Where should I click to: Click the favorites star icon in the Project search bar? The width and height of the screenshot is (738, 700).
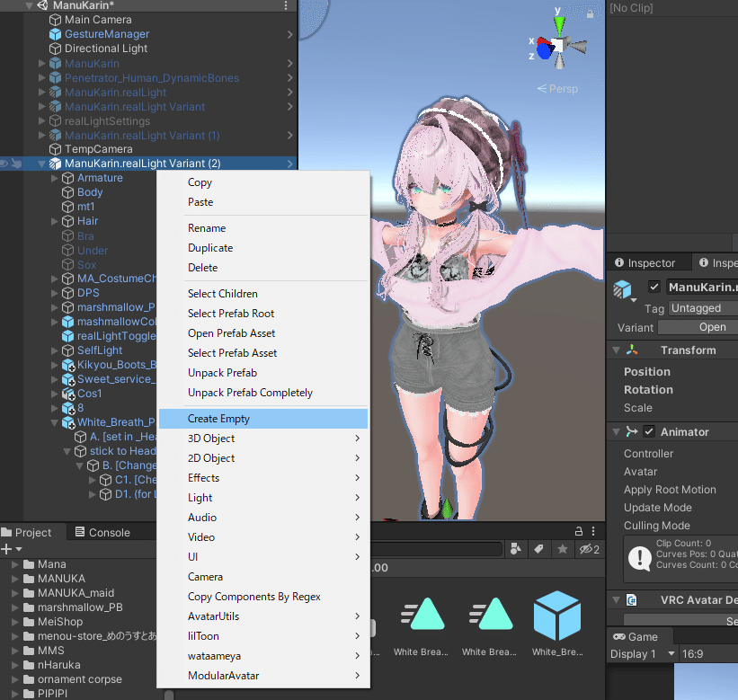(x=562, y=549)
